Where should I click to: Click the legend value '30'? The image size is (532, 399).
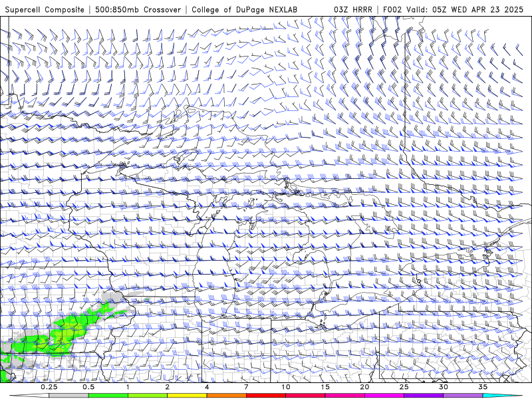pos(444,387)
